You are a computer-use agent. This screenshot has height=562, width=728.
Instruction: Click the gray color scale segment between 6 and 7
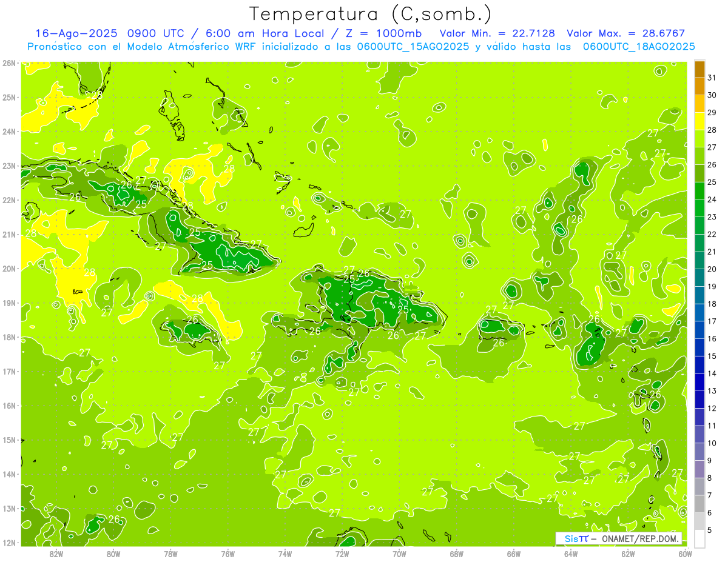[699, 504]
